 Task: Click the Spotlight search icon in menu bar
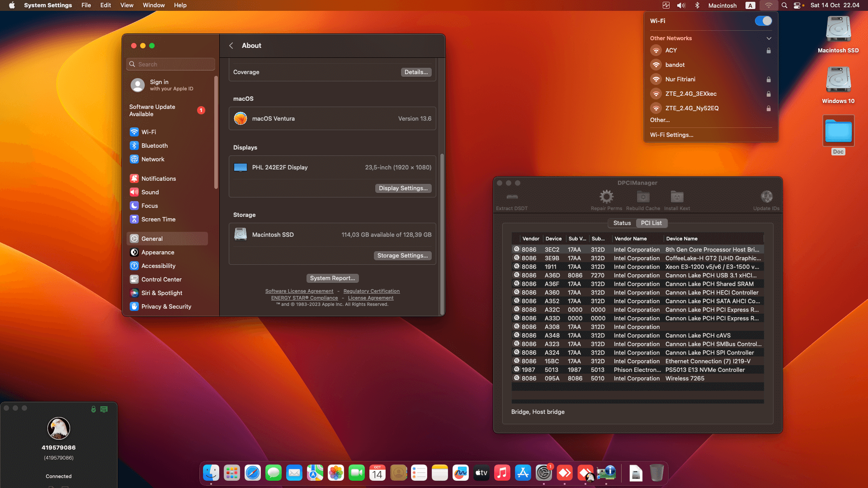pos(784,5)
